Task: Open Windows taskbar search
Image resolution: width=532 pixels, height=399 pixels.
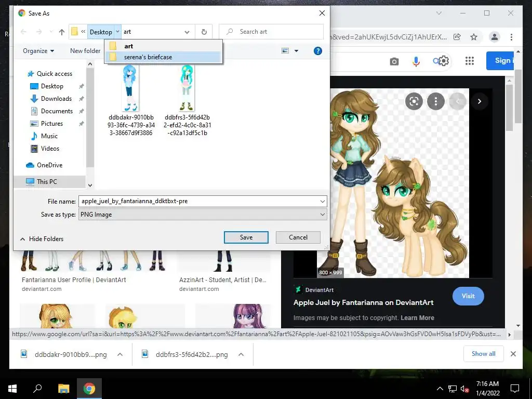Action: pos(37,389)
